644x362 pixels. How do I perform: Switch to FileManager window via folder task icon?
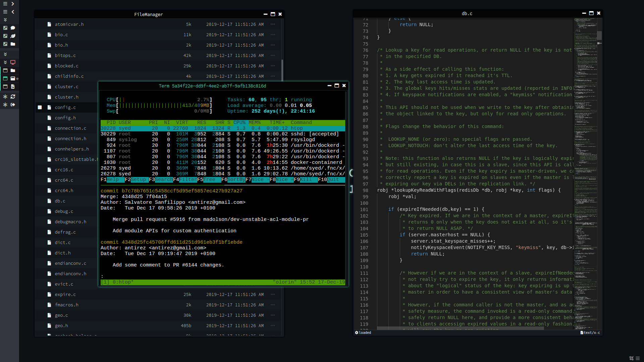point(13,70)
